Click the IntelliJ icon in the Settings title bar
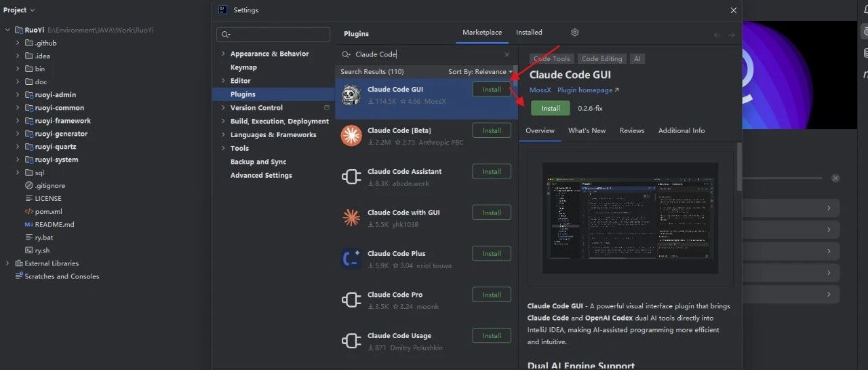Screen dimensions: 868x370 pyautogui.click(x=222, y=10)
